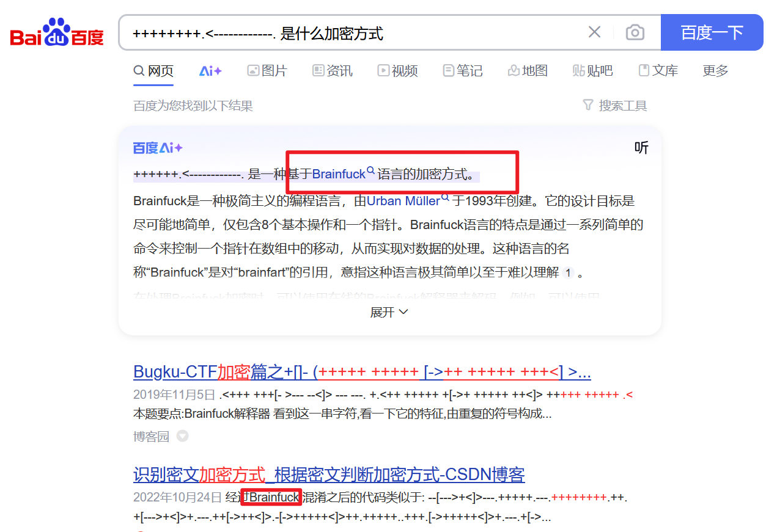Switch to 图片 tab
766x532 pixels.
point(267,71)
